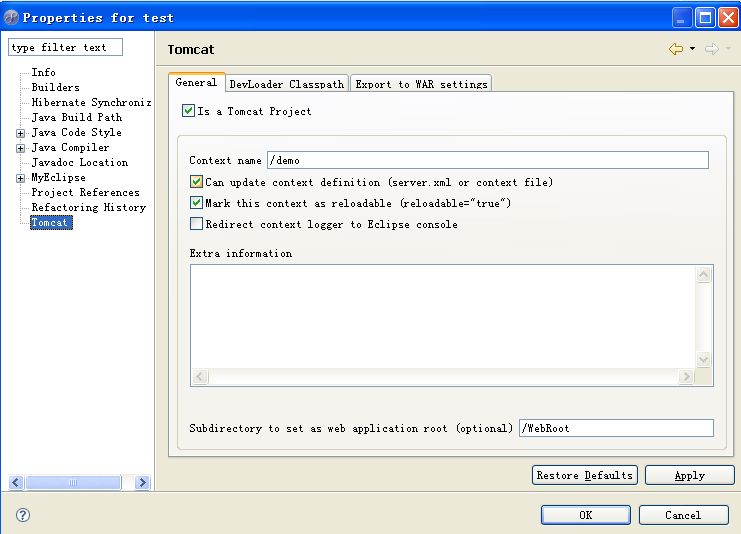Switch to the DevLoader Classpath tab
741x534 pixels.
tap(286, 84)
